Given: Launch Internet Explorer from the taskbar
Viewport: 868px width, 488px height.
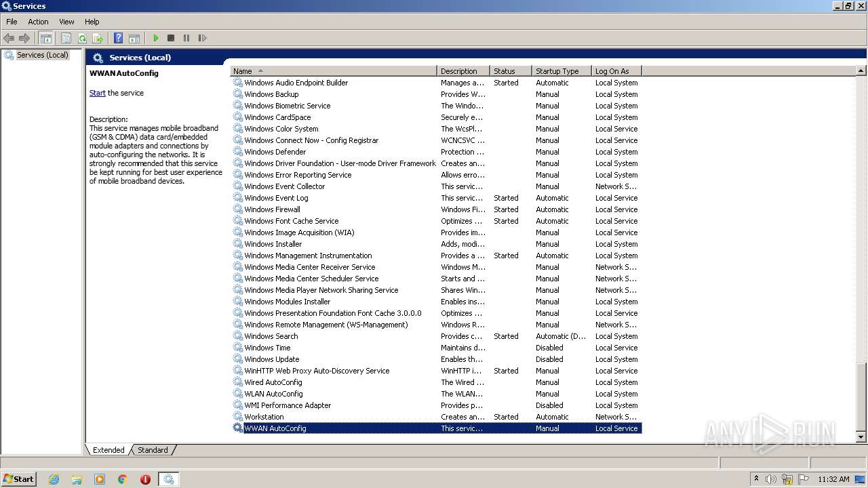Looking at the screenshot, I should tap(54, 479).
